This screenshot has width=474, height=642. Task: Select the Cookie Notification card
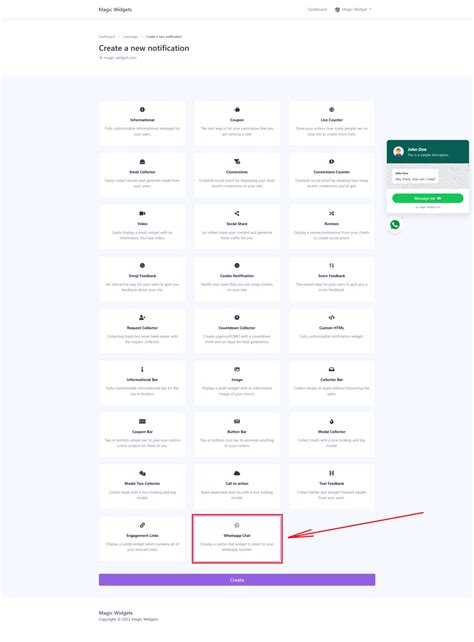pyautogui.click(x=237, y=279)
